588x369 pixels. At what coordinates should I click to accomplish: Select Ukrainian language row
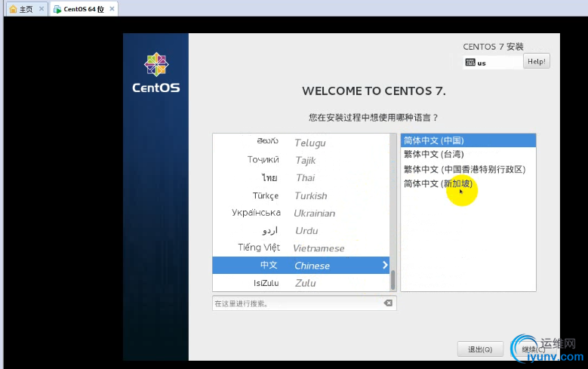point(301,213)
